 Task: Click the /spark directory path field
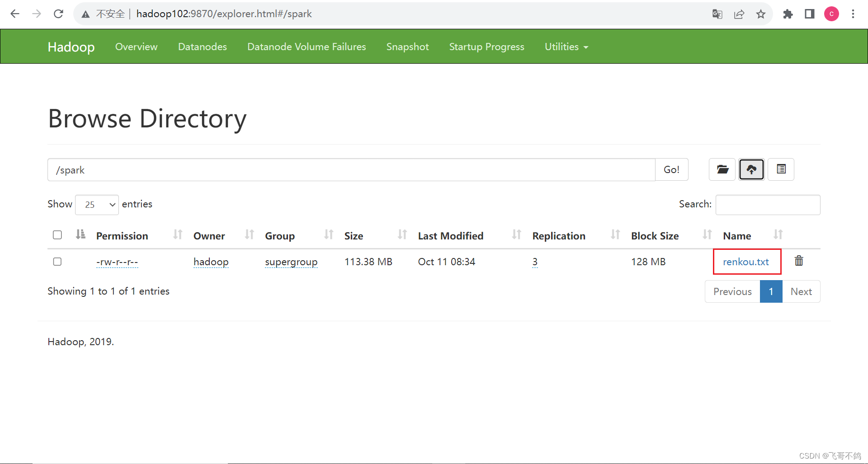coord(351,170)
